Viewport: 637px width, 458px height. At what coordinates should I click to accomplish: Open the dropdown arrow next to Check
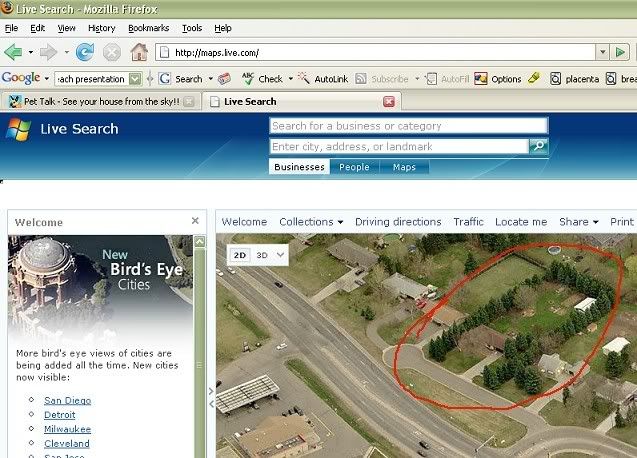pos(291,78)
